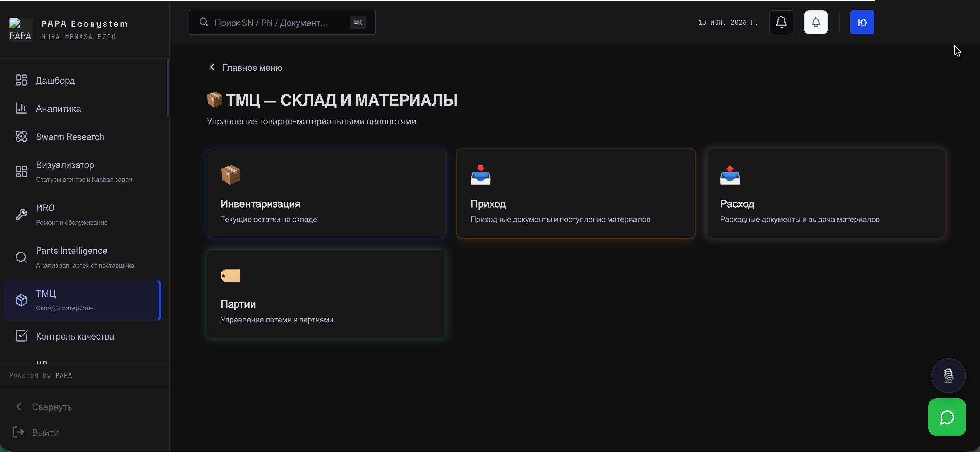This screenshot has height=452, width=980.
Task: Click text Управление лотами и партиями
Action: coord(277,320)
